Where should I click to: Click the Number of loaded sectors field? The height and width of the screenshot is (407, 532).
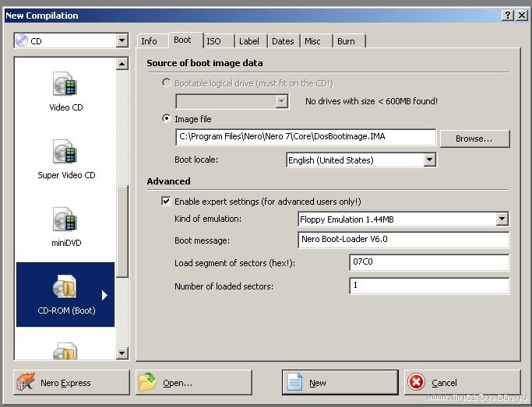429,286
